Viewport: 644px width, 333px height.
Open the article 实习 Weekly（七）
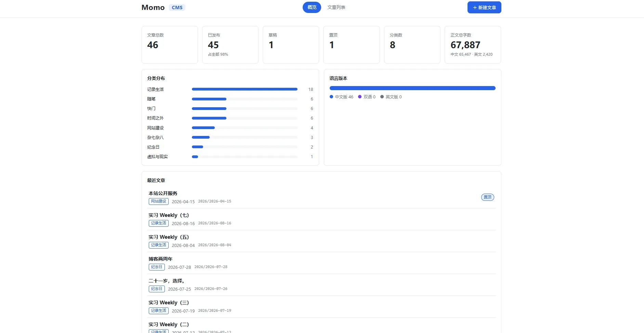click(x=169, y=215)
